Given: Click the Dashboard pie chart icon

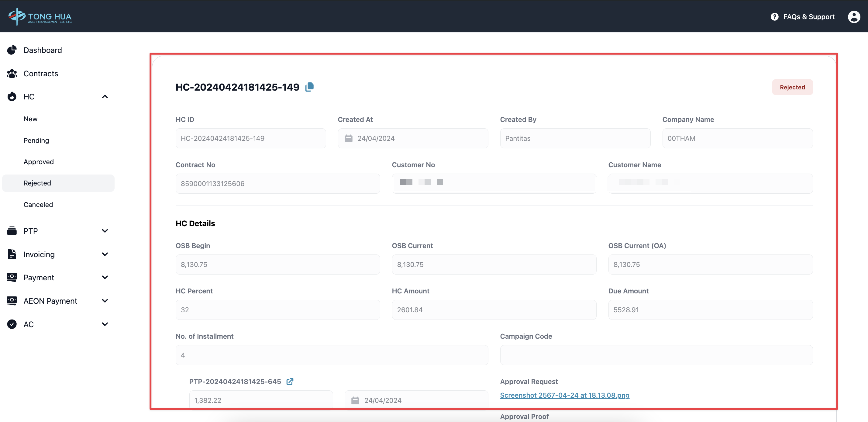Looking at the screenshot, I should tap(12, 50).
